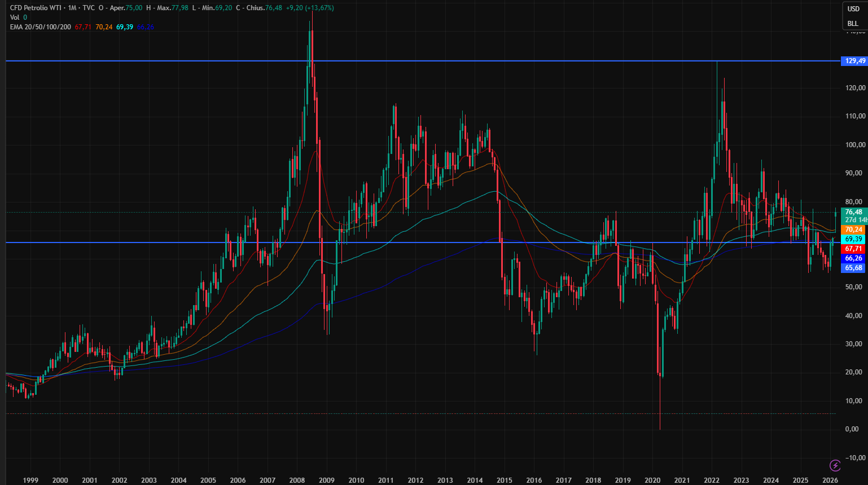The width and height of the screenshot is (868, 485).
Task: Click the orange EMA value 70,24 in legend
Action: coord(104,27)
